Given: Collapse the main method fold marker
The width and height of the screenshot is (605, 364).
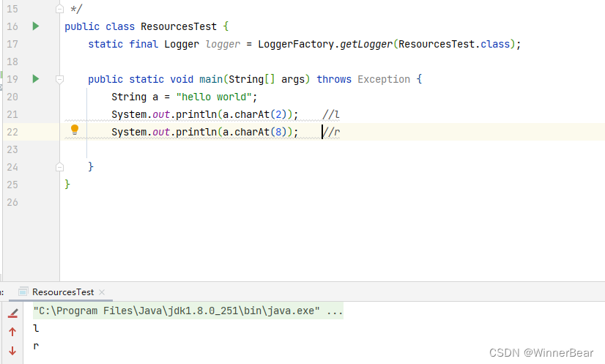Looking at the screenshot, I should coord(59,80).
